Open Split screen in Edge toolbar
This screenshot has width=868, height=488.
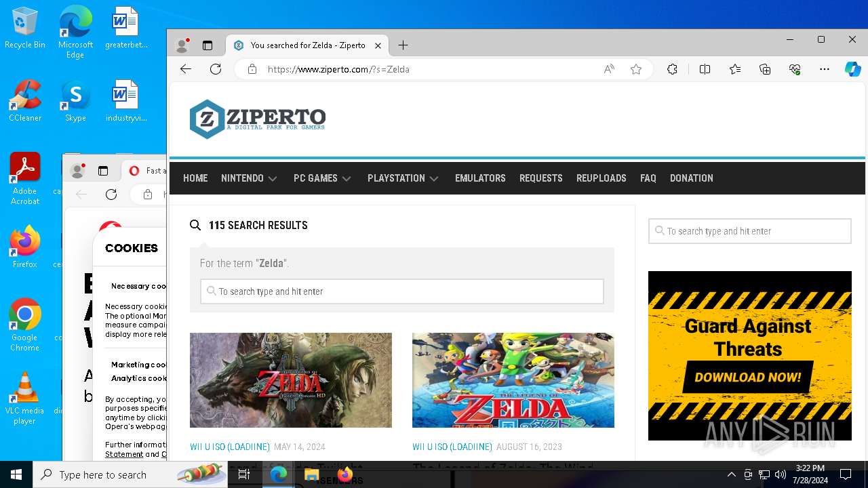pos(705,69)
